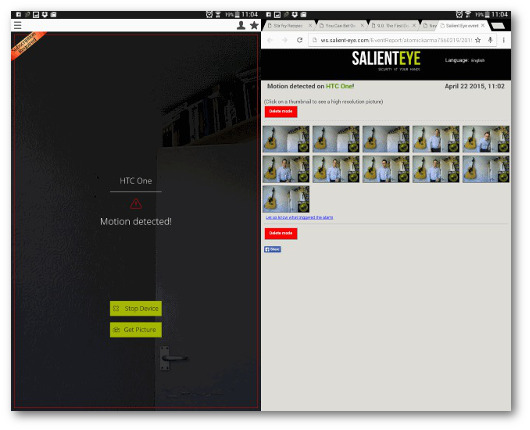
Task: Tap the 'Motion detected!' alert text
Action: coord(136,221)
